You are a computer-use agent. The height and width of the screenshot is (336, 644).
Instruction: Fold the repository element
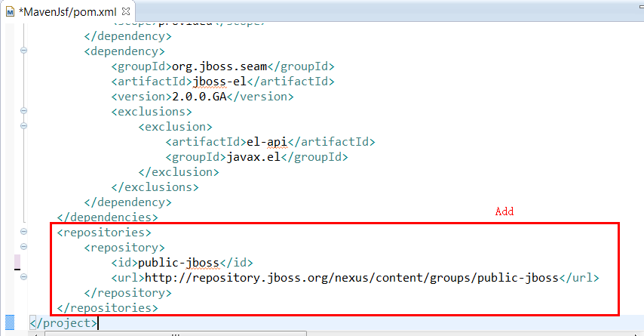tap(23, 248)
